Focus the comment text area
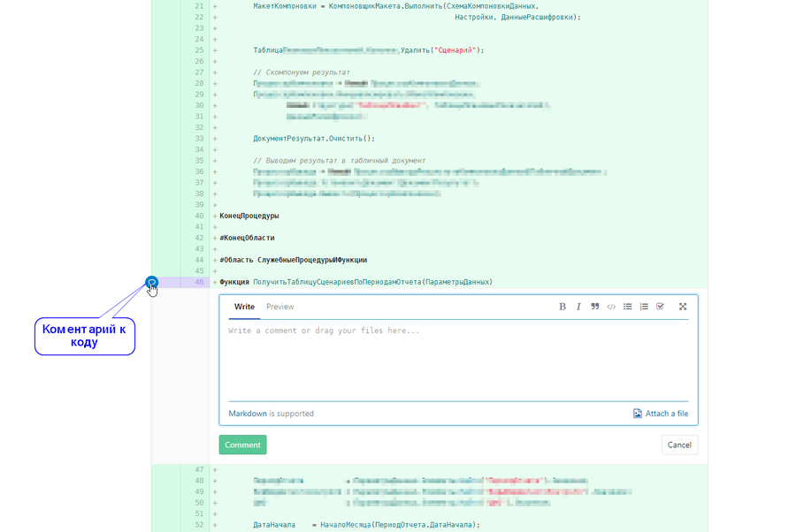Screen dimensions: 796x532 [458, 361]
